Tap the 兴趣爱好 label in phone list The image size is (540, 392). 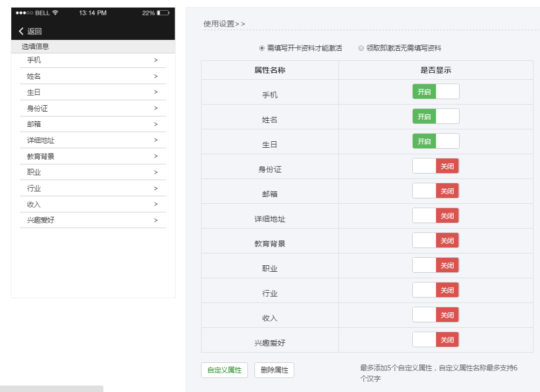click(40, 220)
